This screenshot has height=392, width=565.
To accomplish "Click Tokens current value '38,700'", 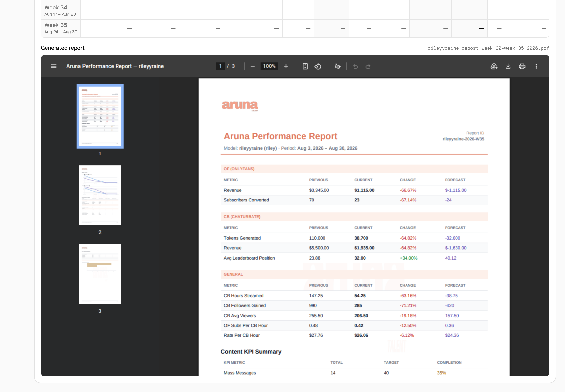I will pos(361,238).
